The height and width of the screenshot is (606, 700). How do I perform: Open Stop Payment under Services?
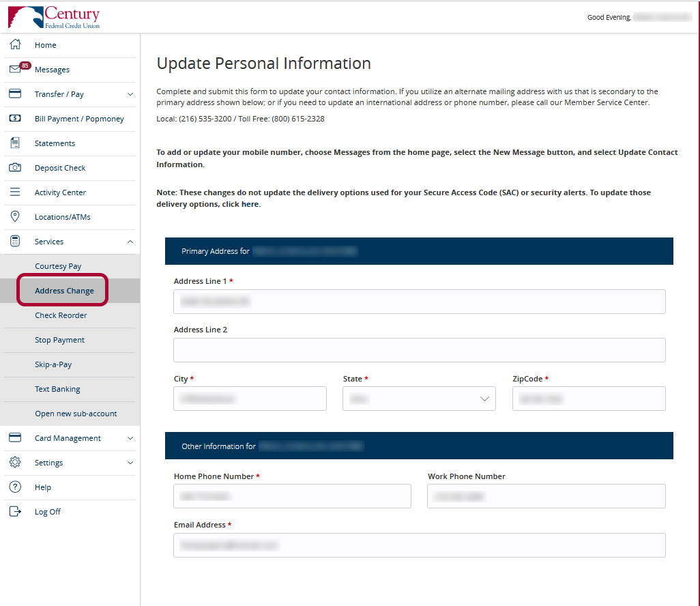(x=59, y=339)
